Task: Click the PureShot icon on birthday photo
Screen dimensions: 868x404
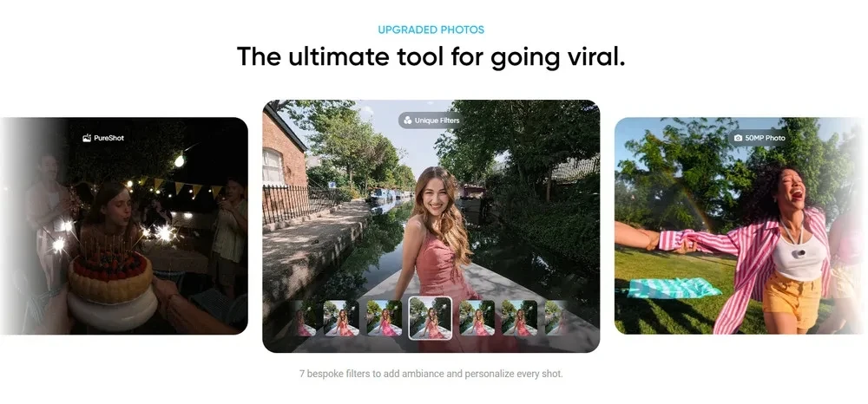Action: [86, 138]
